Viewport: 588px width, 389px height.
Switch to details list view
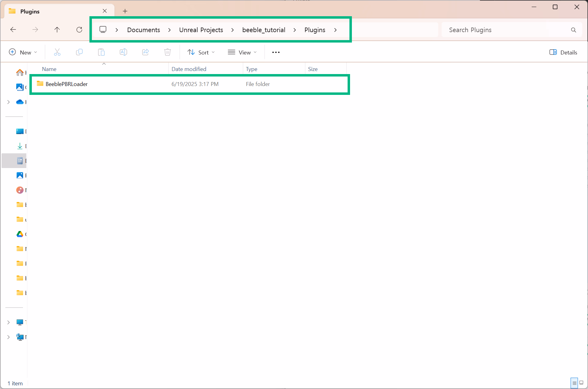(574, 383)
